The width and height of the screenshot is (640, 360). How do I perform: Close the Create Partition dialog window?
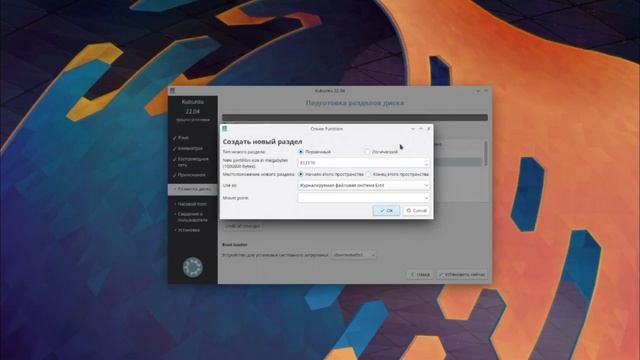pyautogui.click(x=429, y=129)
